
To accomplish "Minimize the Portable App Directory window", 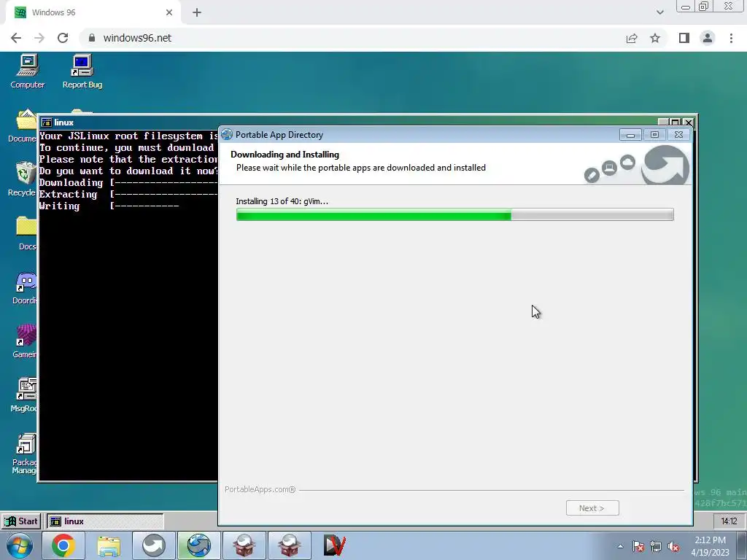I will point(630,135).
